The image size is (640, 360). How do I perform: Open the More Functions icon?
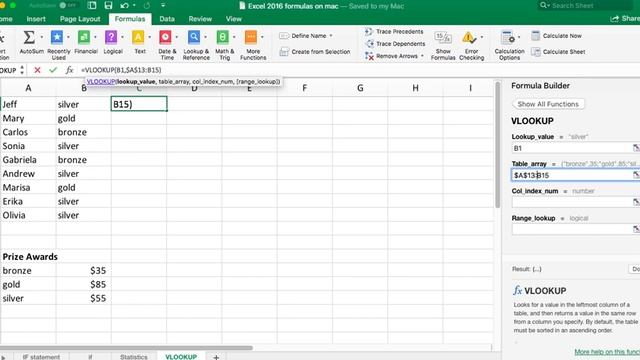(251, 38)
